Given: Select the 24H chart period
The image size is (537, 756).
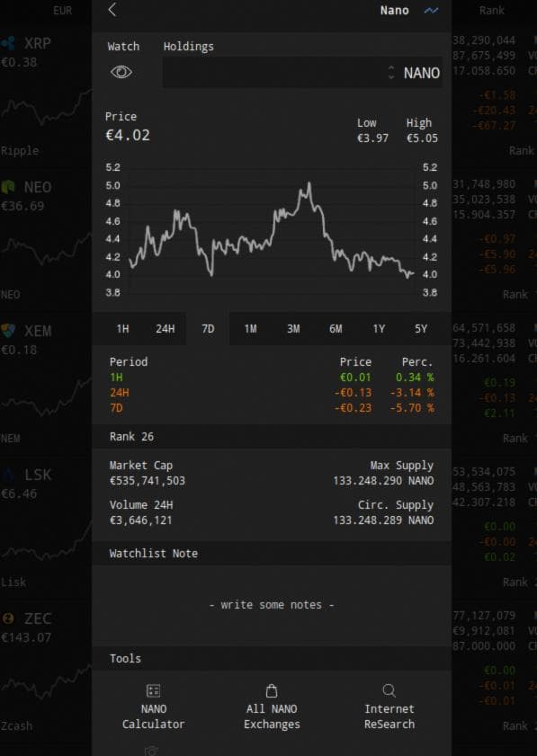Looking at the screenshot, I should 165,329.
